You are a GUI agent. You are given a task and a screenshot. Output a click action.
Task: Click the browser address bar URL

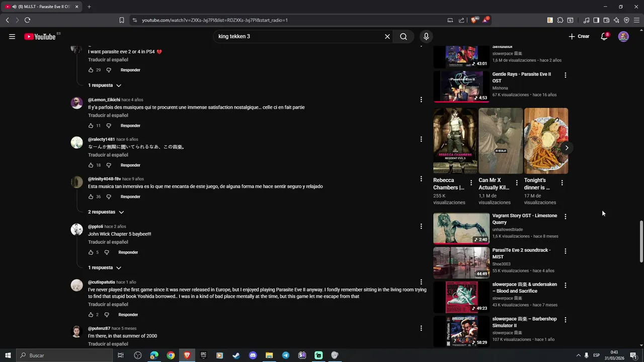215,20
